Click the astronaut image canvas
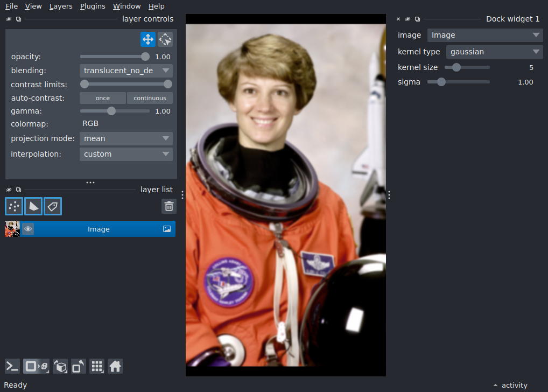 285,195
